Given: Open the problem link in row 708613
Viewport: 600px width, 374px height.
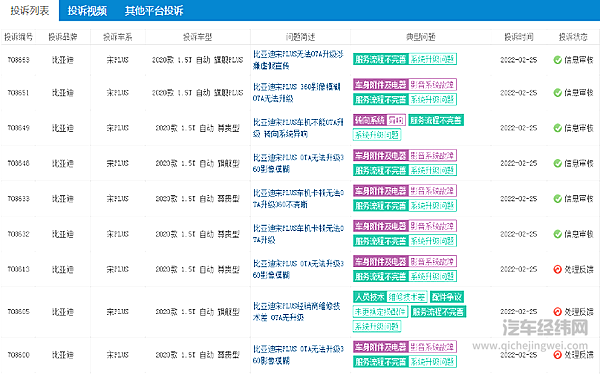Looking at the screenshot, I should (x=298, y=269).
